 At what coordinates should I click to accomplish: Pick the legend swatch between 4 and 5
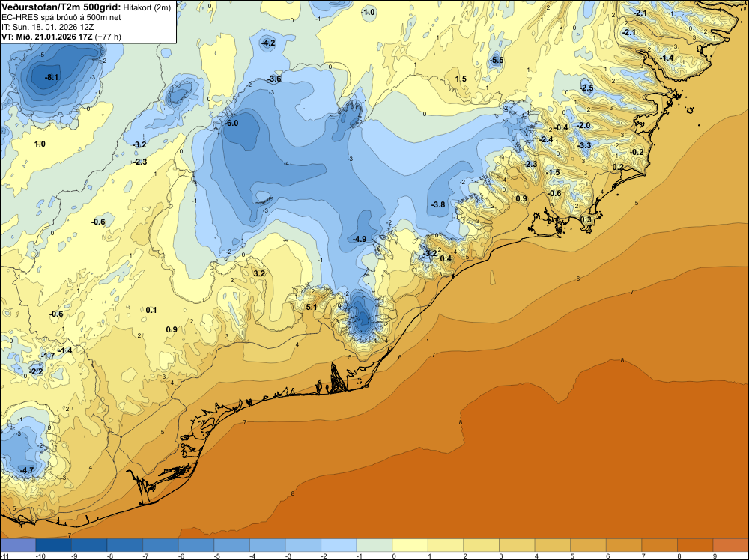pyautogui.click(x=552, y=545)
